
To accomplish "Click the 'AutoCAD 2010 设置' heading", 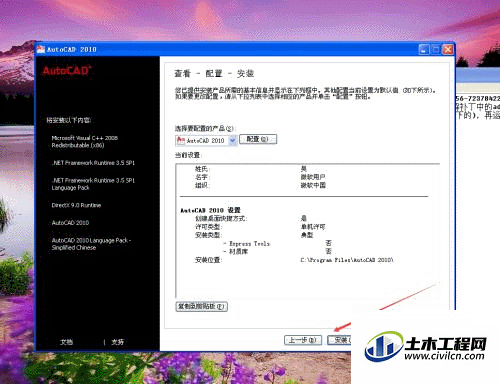I will pos(210,210).
